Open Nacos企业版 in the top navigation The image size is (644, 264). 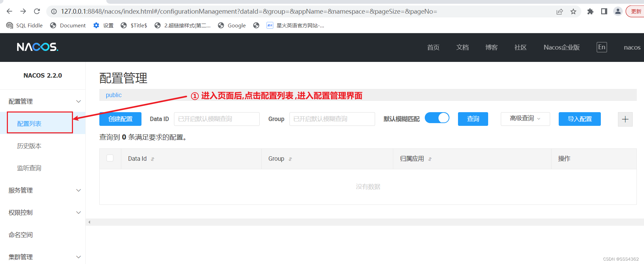click(x=562, y=47)
